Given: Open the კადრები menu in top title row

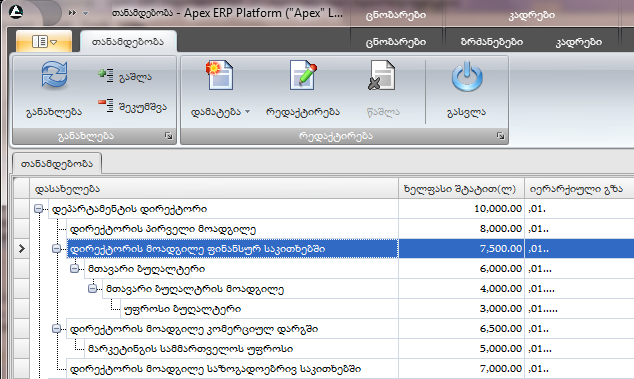Looking at the screenshot, I should coord(532,15).
